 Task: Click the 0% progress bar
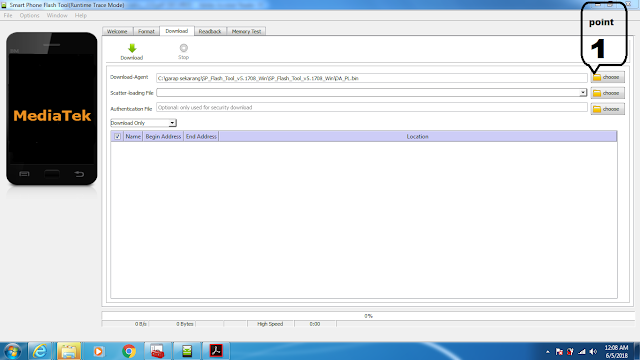(x=368, y=316)
